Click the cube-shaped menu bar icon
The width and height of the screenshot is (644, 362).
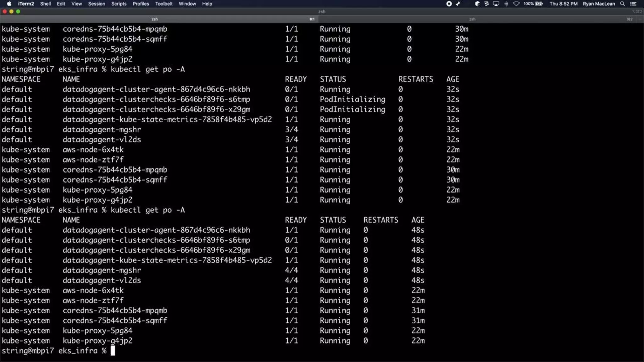pos(477,4)
